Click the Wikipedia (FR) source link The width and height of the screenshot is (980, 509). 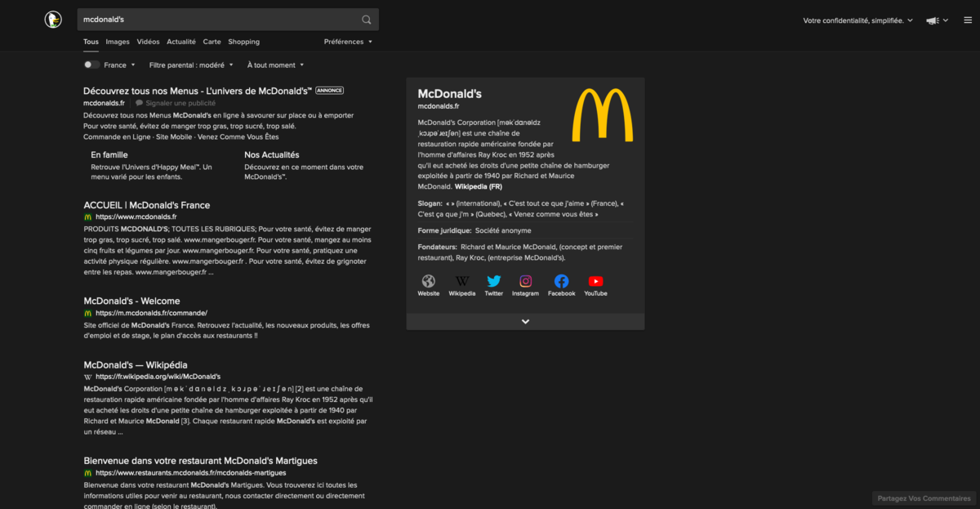tap(479, 186)
